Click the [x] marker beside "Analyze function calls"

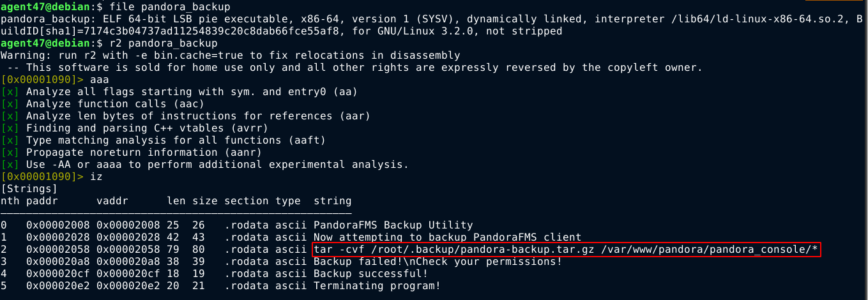(10, 104)
